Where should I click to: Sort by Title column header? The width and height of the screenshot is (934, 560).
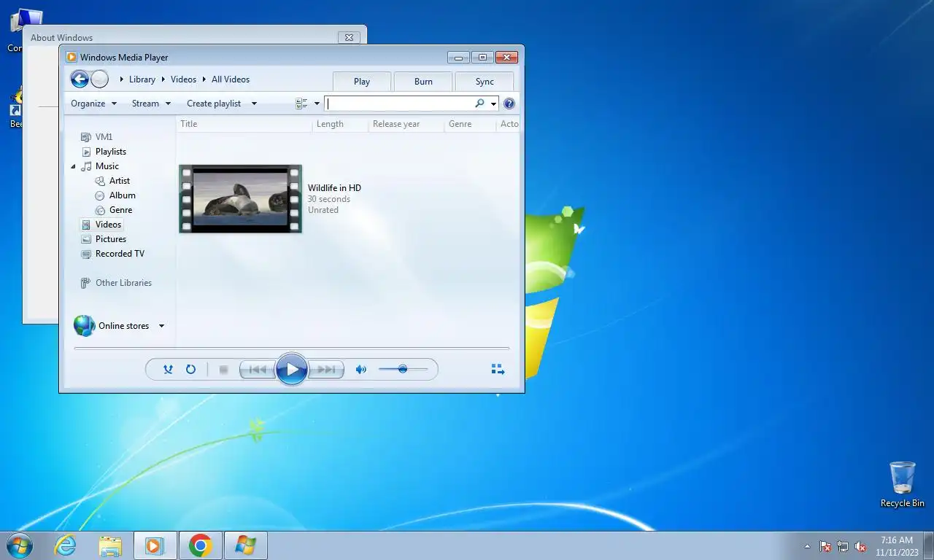(244, 124)
